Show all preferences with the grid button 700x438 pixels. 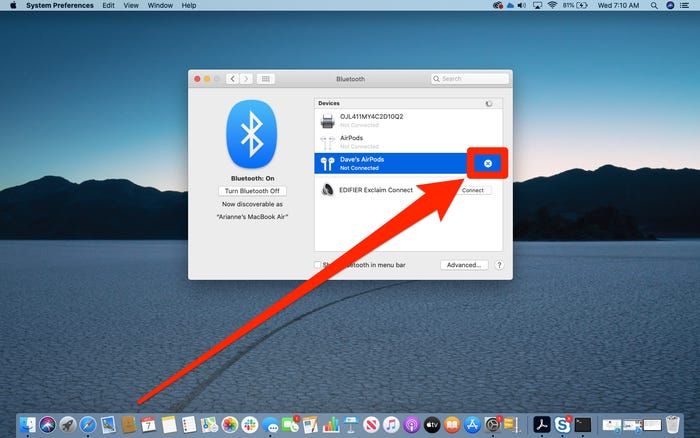coord(266,79)
